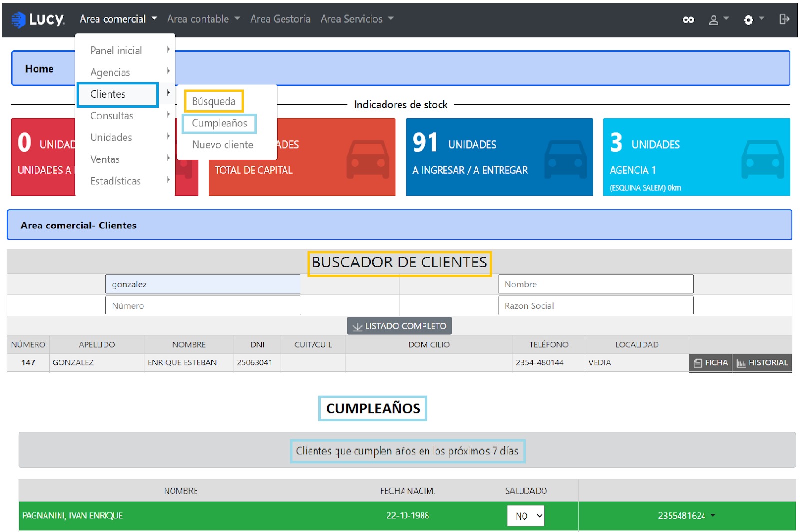Click PAGNANINI, IVAN ENRIQUE row name

[x=72, y=515]
